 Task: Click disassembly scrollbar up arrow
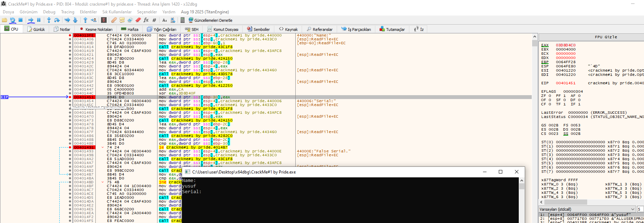coord(535,37)
